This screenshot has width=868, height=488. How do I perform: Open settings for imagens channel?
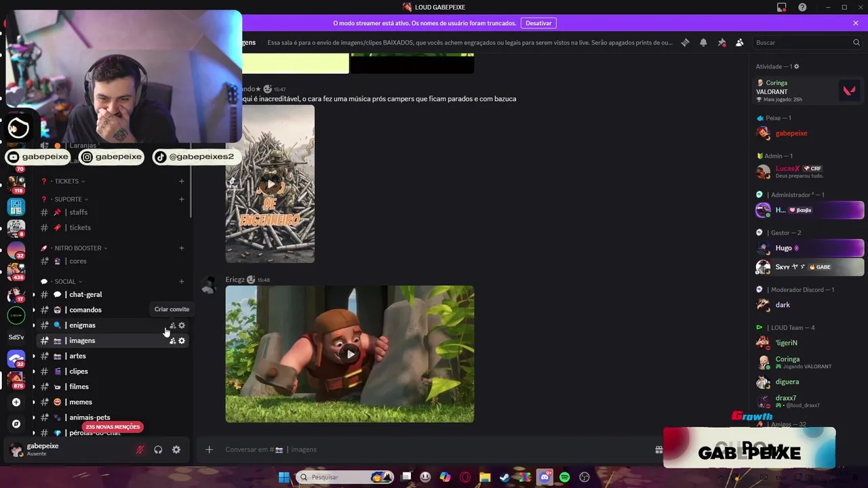182,340
